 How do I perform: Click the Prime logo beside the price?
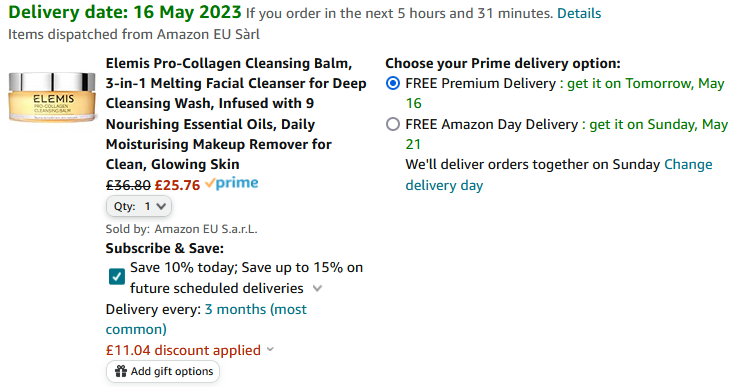pos(232,183)
